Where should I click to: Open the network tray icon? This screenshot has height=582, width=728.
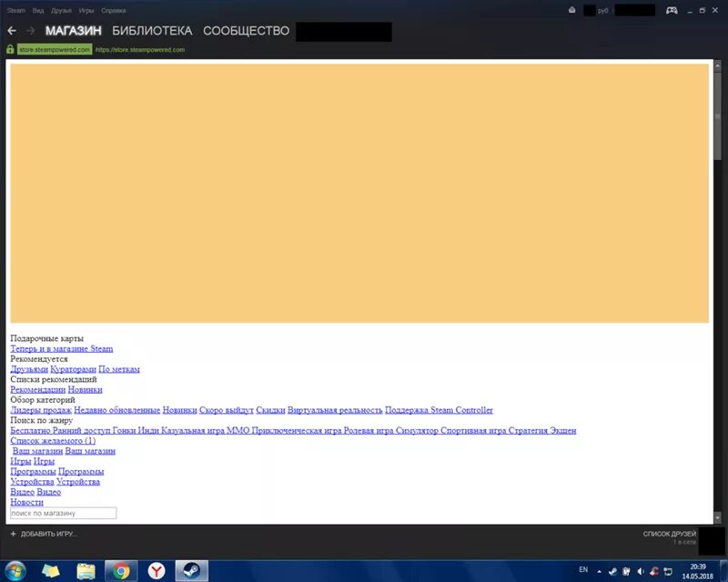click(x=668, y=571)
